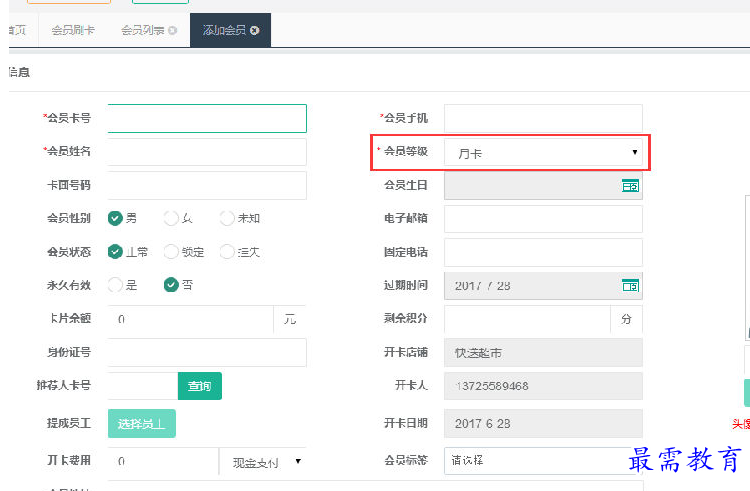The width and height of the screenshot is (750, 491).
Task: Click the 选择员工 button
Action: point(142,424)
